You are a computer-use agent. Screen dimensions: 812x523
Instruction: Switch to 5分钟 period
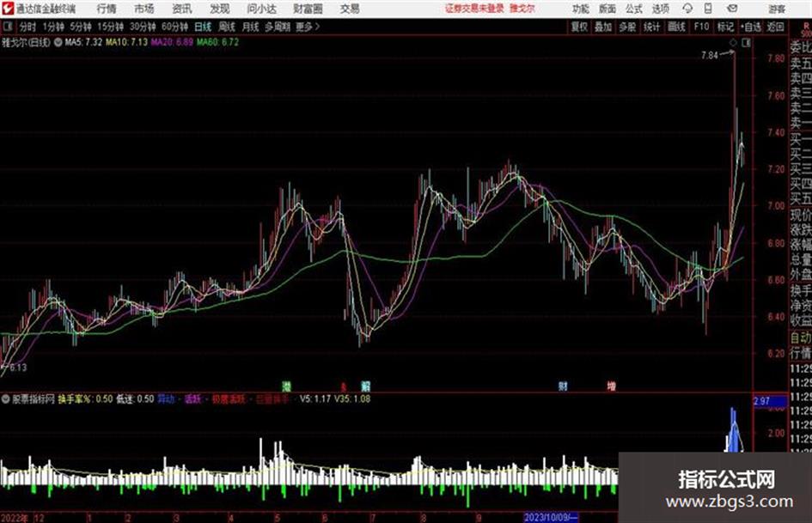pyautogui.click(x=80, y=27)
